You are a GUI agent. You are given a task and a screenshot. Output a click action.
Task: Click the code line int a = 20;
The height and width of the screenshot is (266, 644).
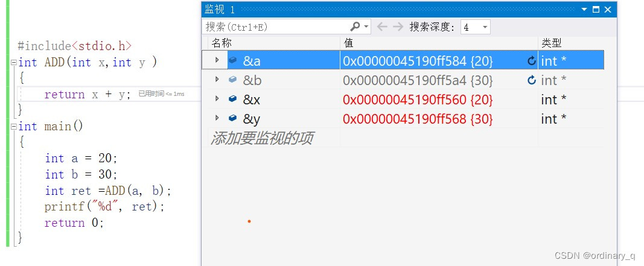pos(81,159)
